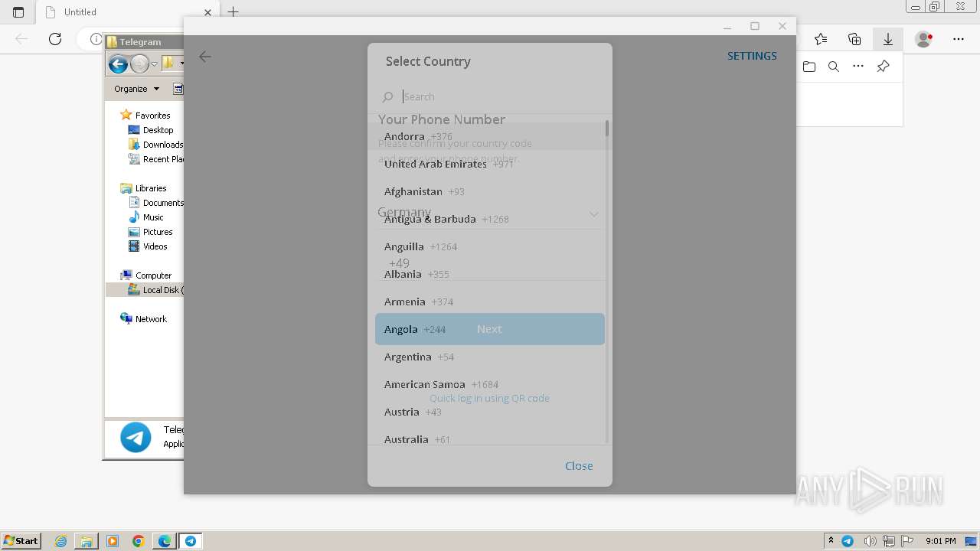Open more options in Edge downloads panel
The width and height of the screenshot is (980, 551).
pos(858,67)
